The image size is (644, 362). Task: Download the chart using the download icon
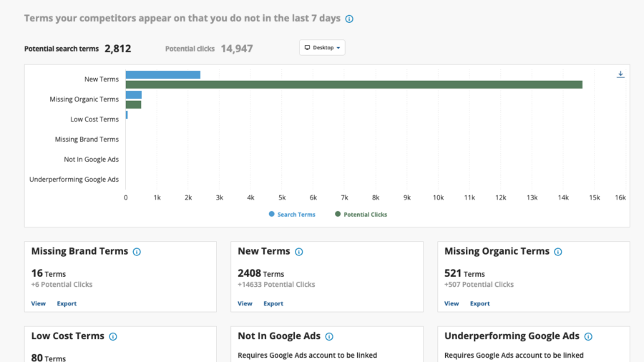click(620, 74)
